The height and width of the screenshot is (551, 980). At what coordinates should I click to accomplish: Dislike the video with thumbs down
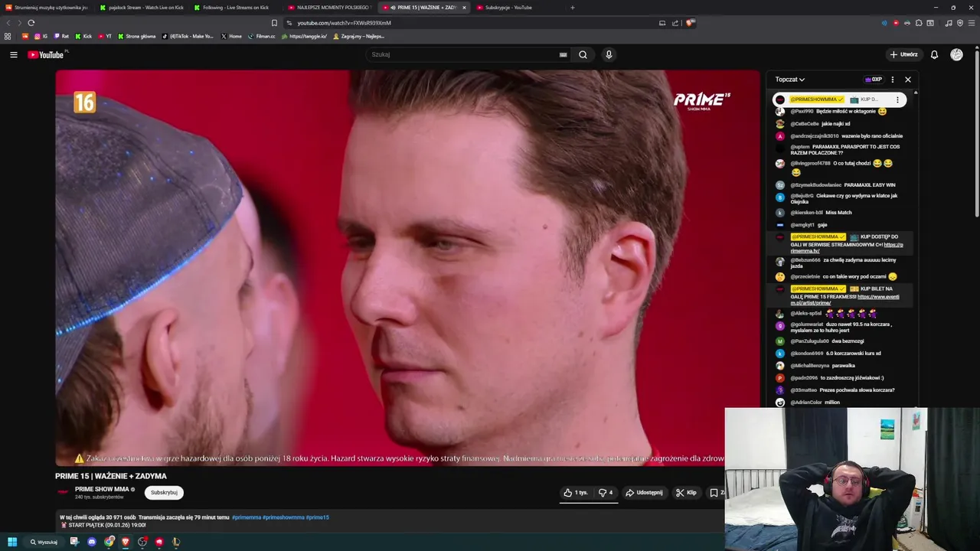[606, 493]
